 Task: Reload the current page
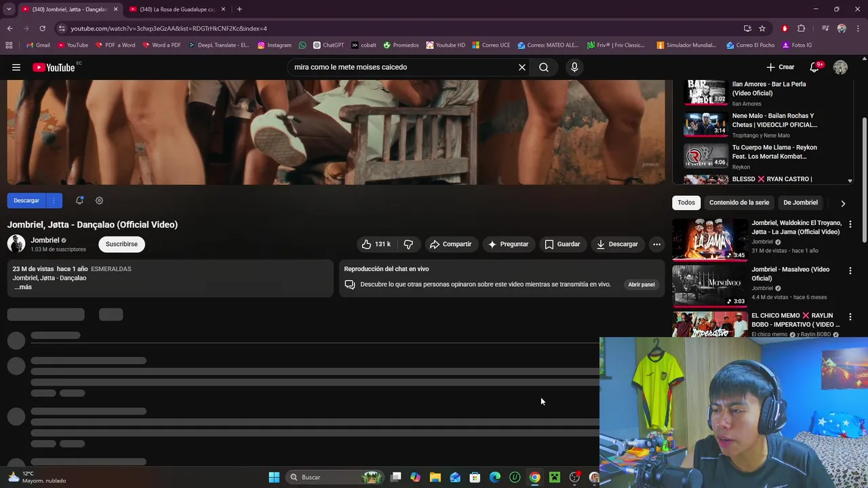click(x=42, y=28)
